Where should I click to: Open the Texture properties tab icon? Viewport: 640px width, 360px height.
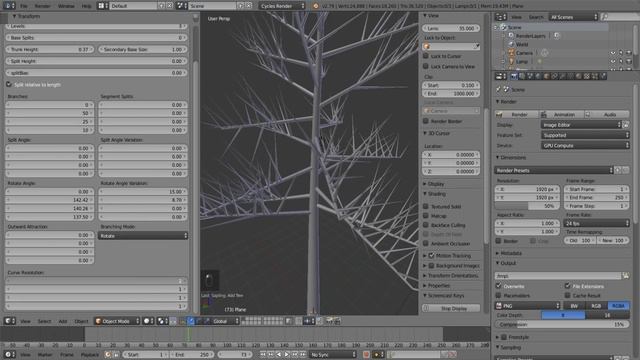point(587,76)
